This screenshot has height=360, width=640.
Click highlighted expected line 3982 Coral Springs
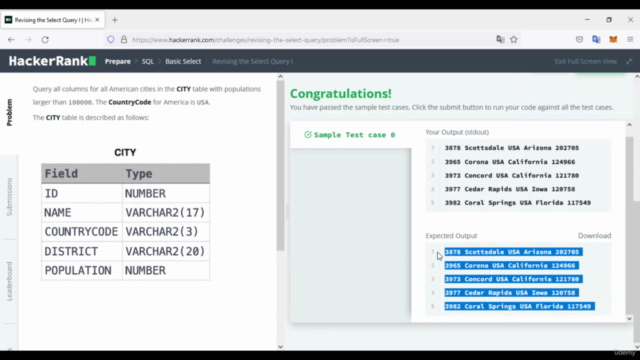(520, 306)
